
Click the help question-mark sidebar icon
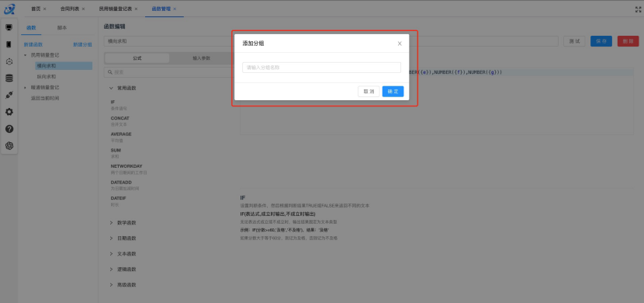pos(9,129)
